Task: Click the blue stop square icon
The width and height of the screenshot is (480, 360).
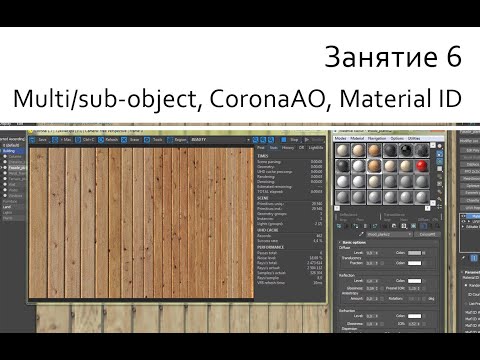Action: tap(284, 140)
